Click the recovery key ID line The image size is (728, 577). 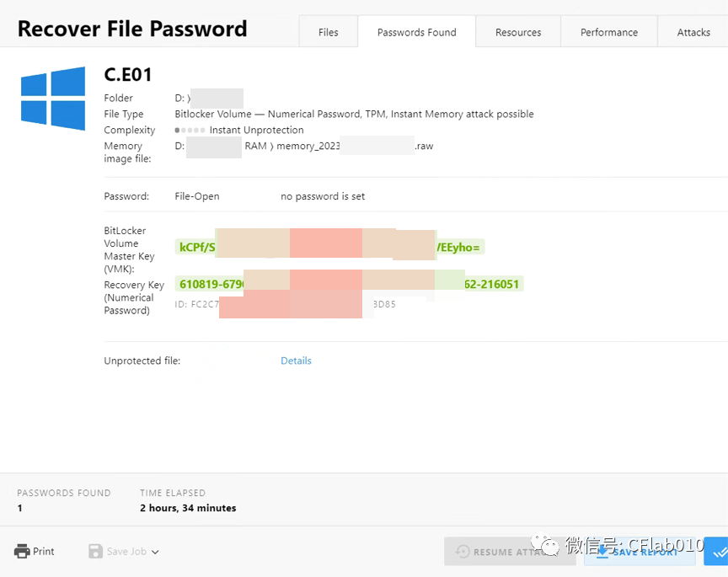point(285,304)
